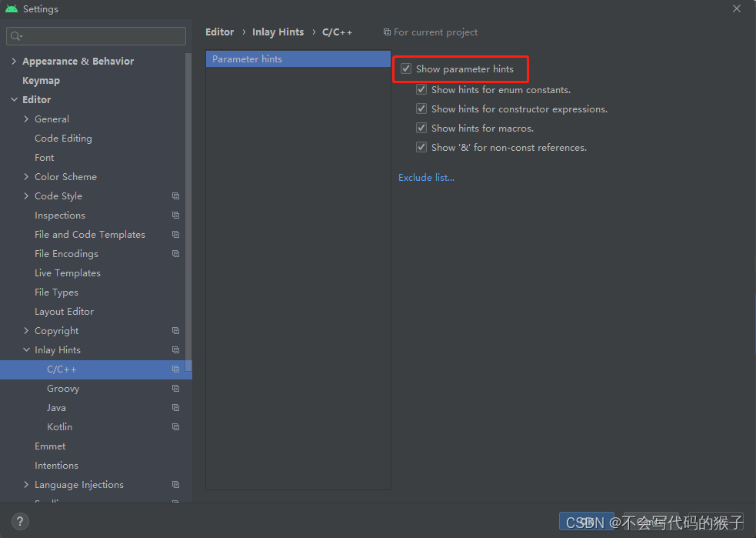Click project-level icon beside Language Injections
The image size is (756, 538).
175,484
